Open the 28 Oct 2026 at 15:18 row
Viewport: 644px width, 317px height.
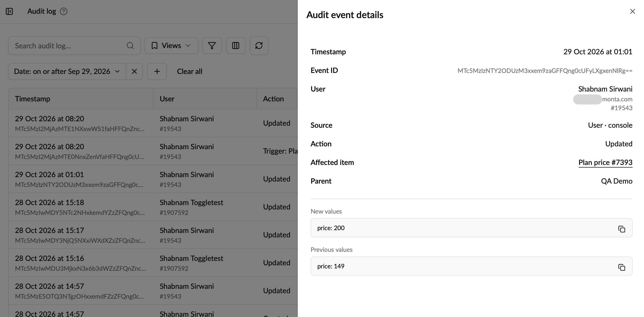[x=153, y=207]
